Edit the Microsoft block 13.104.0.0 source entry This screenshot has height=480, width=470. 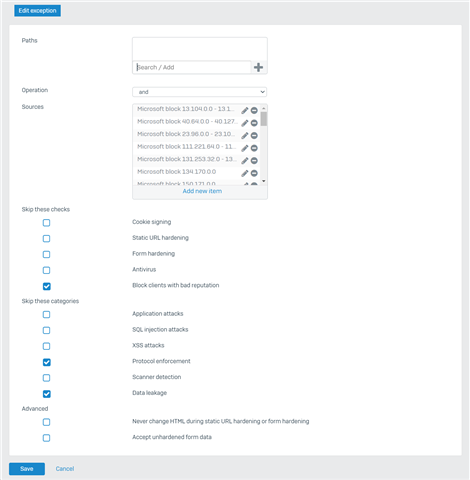tap(245, 110)
